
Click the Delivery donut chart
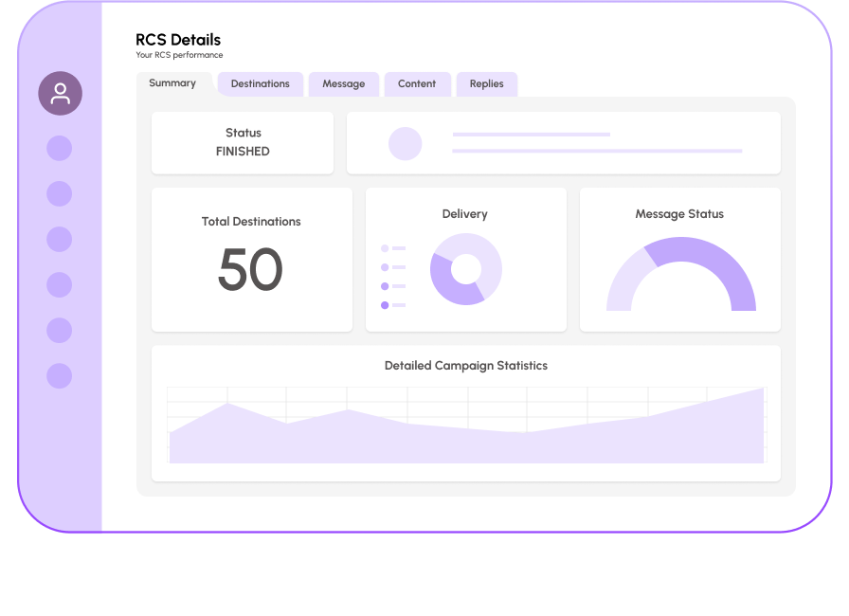point(465,269)
